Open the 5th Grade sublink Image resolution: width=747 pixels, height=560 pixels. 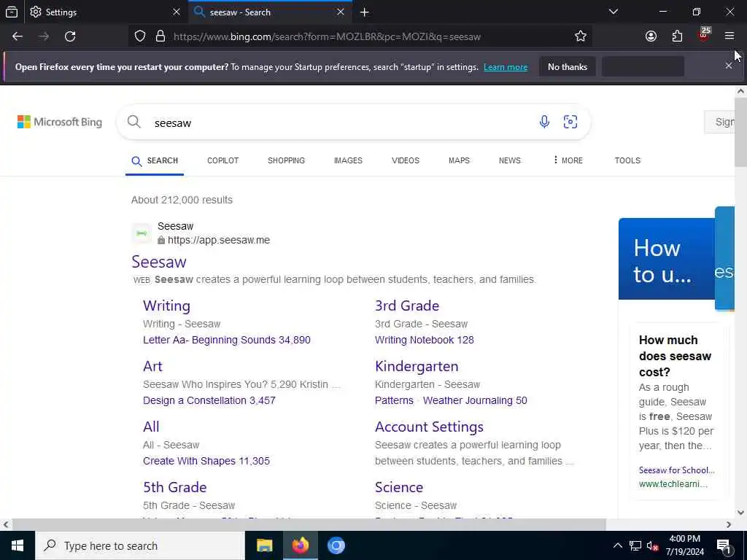tap(175, 487)
